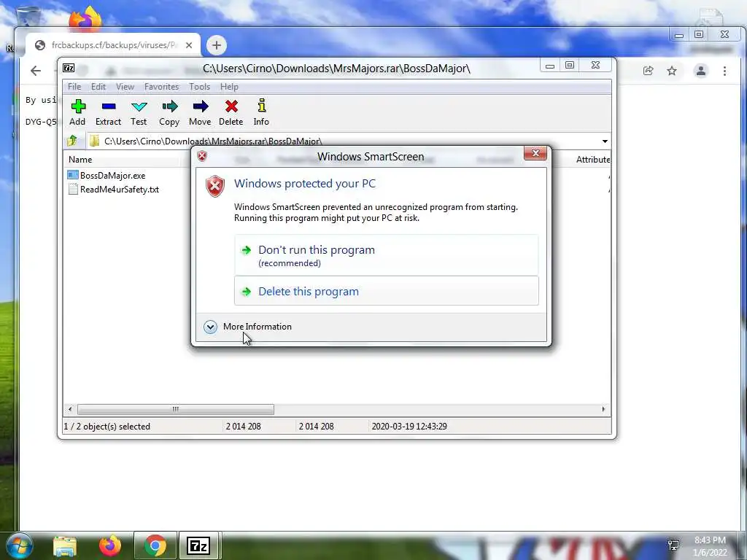Close the frcbackups.cf Chrome tab

[189, 45]
